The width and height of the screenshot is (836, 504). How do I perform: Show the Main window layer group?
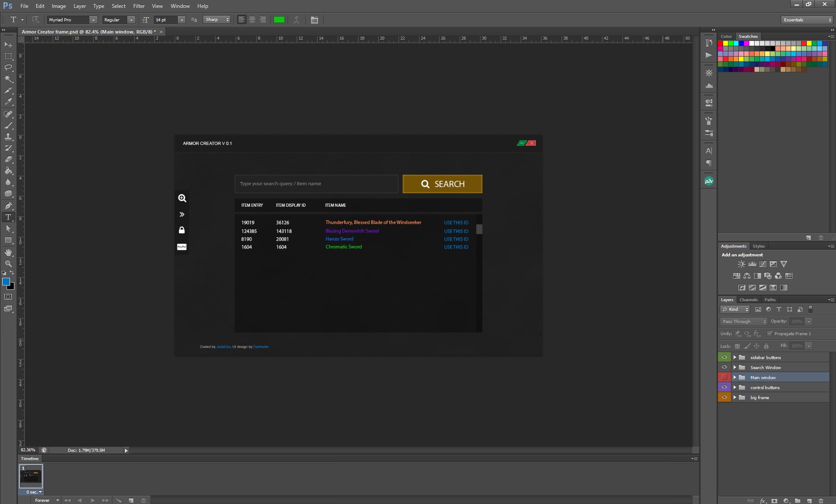click(x=724, y=377)
